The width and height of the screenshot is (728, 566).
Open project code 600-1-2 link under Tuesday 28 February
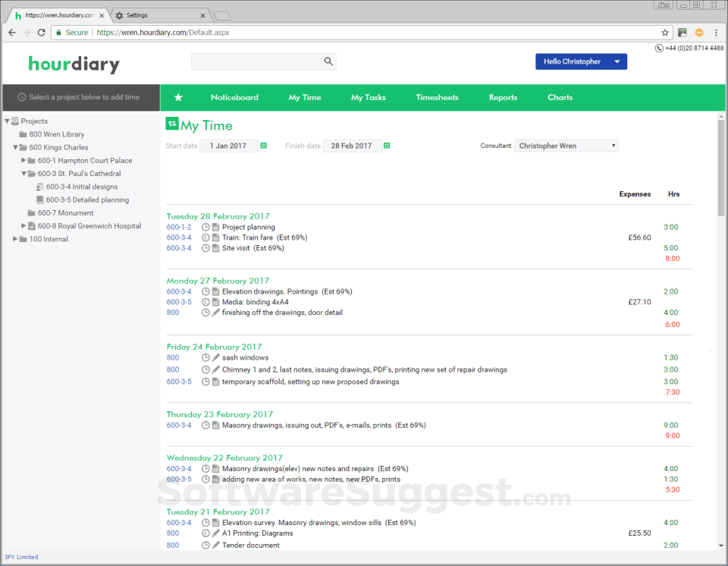click(x=179, y=228)
